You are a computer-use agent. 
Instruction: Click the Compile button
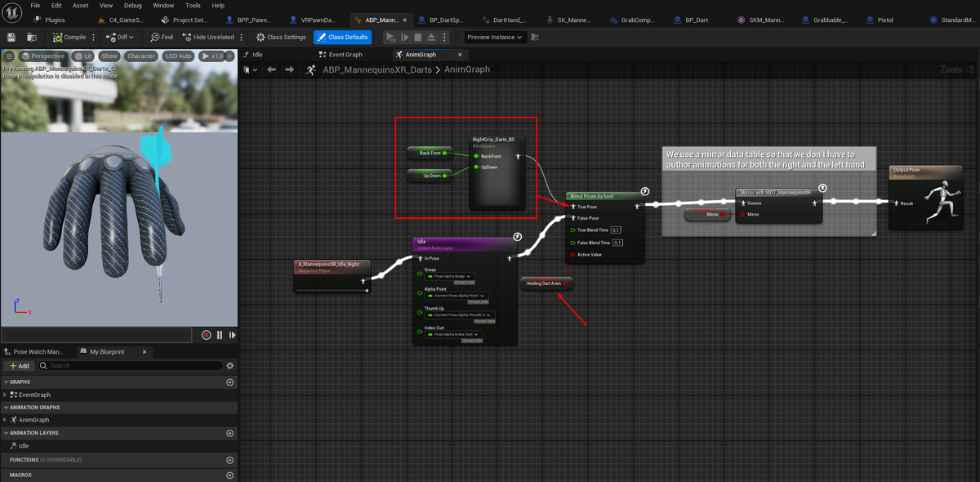(69, 37)
